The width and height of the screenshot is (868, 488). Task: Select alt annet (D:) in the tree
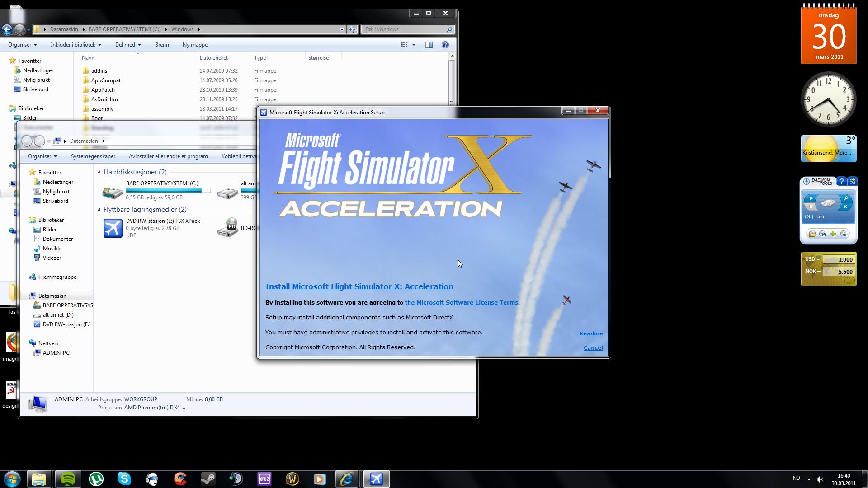(x=58, y=315)
